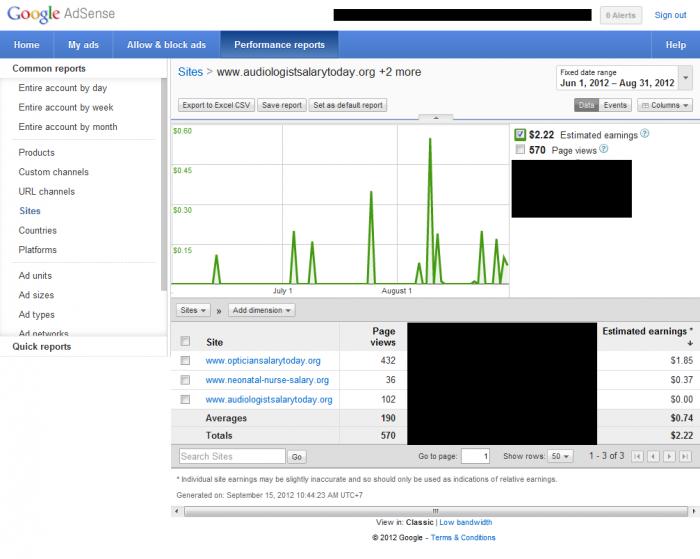Open the URL channels report

point(46,192)
